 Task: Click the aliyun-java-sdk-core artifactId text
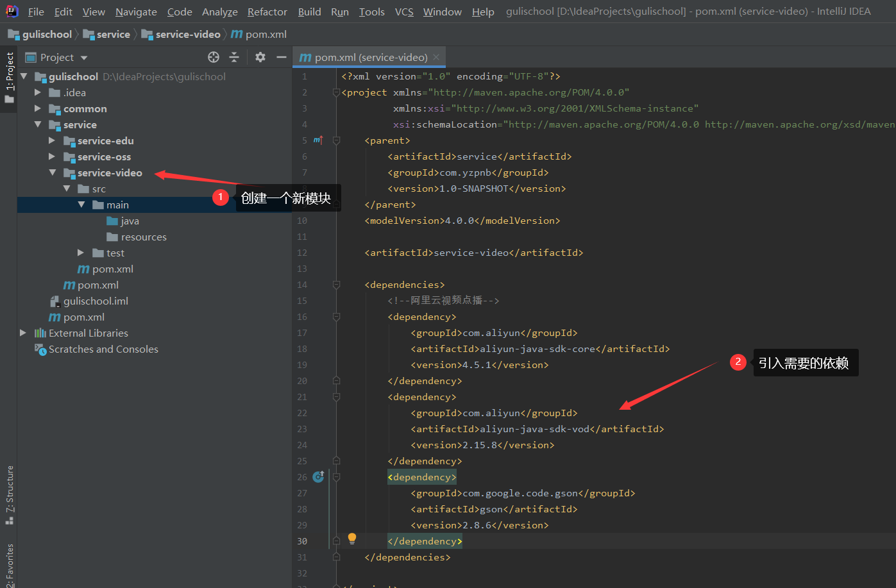537,349
